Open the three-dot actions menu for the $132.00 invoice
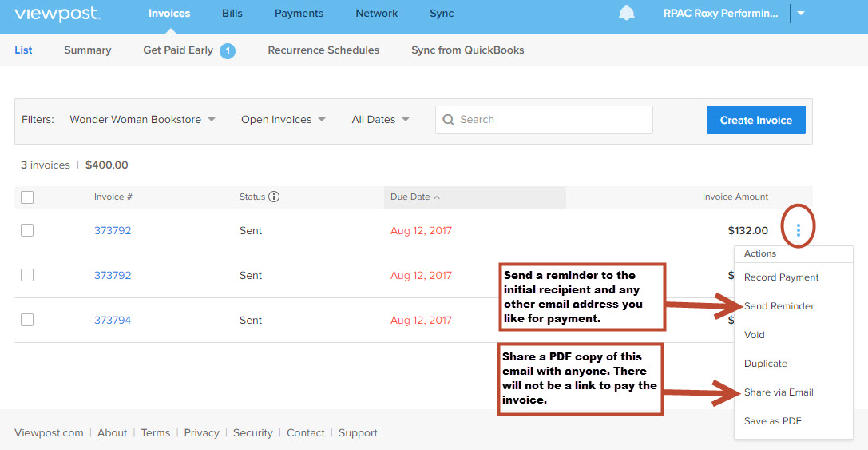868x450 pixels. (799, 230)
